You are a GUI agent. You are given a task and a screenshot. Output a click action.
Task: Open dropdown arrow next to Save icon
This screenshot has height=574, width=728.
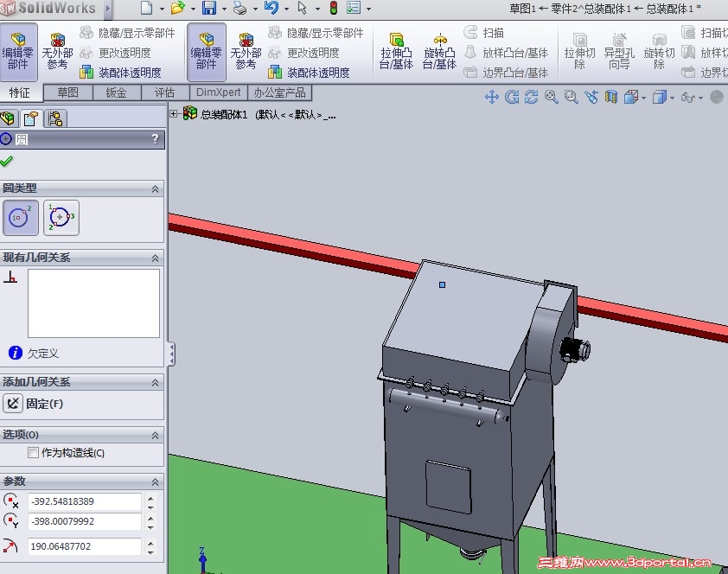click(224, 9)
